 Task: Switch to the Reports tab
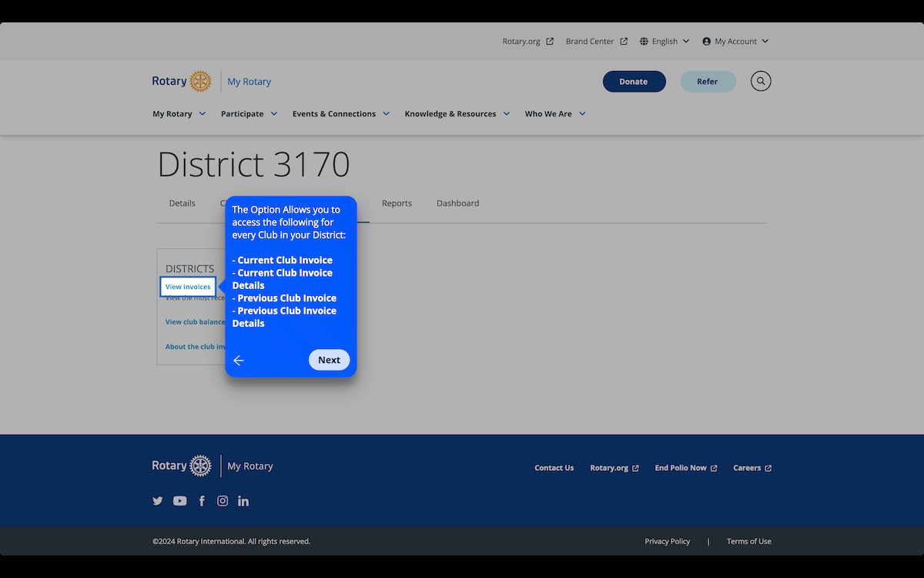(x=397, y=203)
